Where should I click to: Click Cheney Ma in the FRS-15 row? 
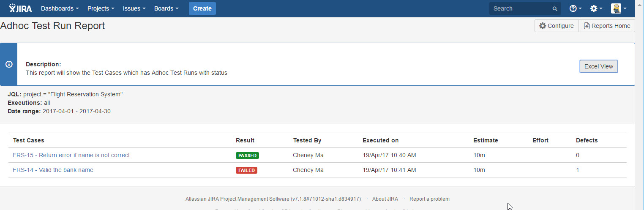tap(308, 155)
